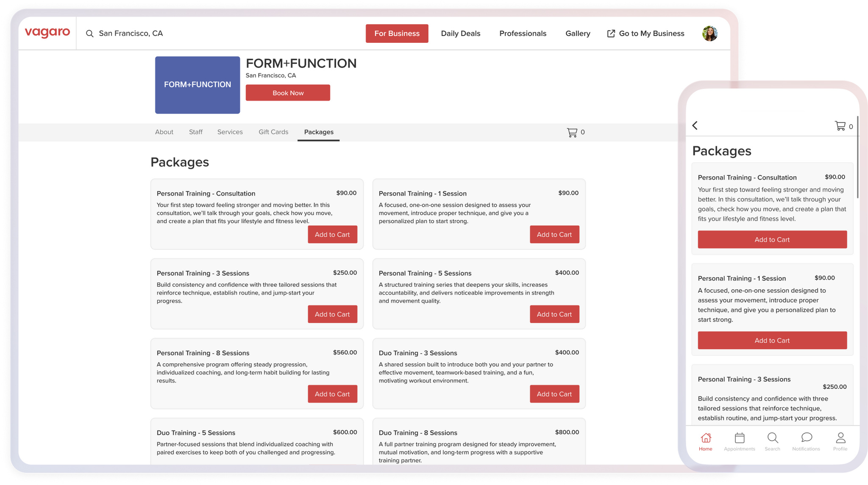868x485 pixels.
Task: Open Professionals in top navigation
Action: 523,33
